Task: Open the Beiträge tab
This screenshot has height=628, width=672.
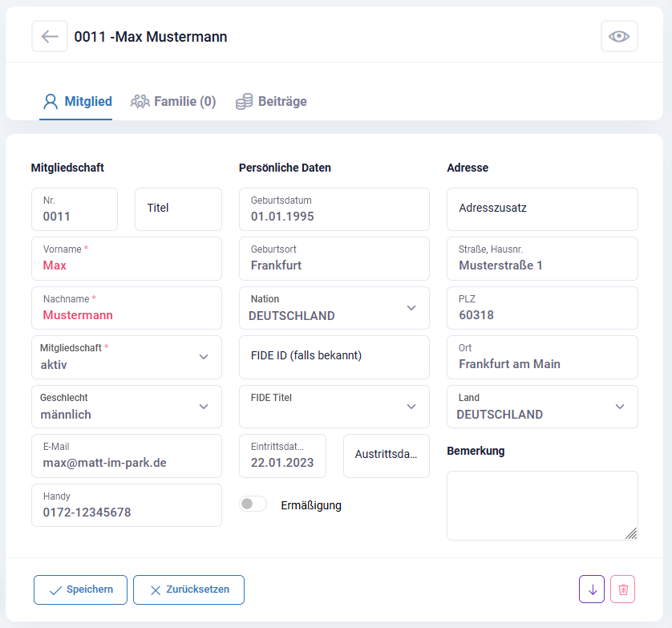Action: pos(271,102)
